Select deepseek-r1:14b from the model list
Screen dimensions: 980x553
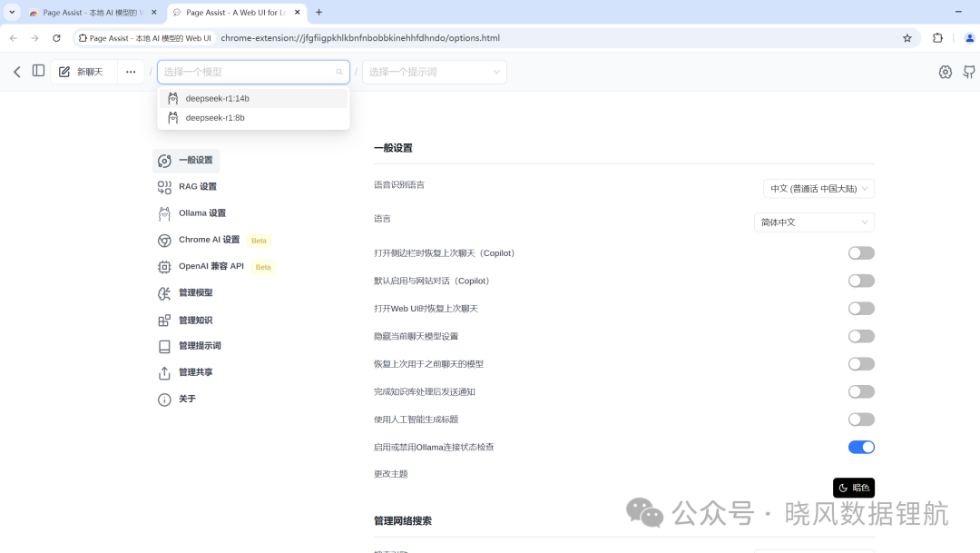pos(253,98)
